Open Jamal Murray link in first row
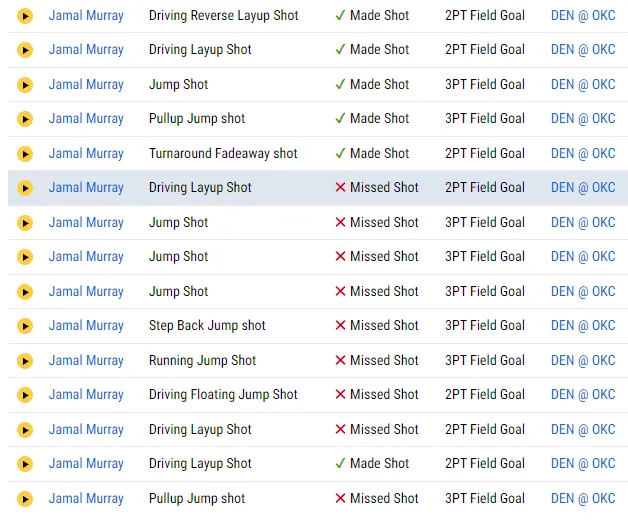Image resolution: width=628 pixels, height=523 pixels. point(86,15)
